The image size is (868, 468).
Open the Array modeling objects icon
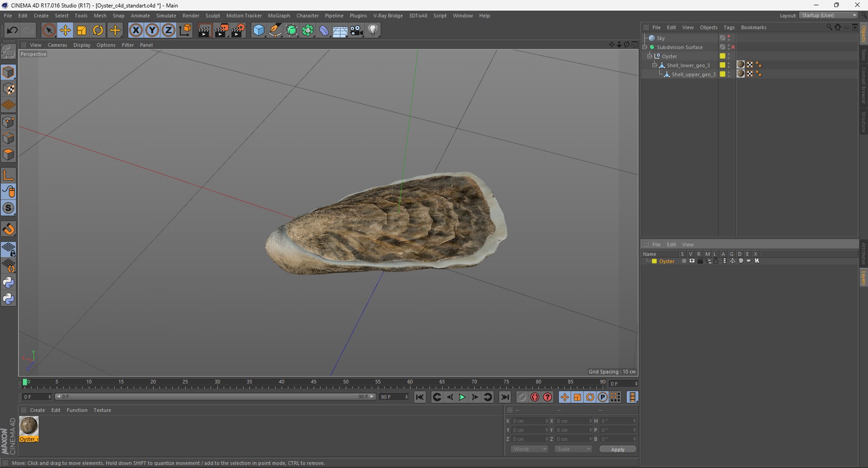pyautogui.click(x=308, y=30)
